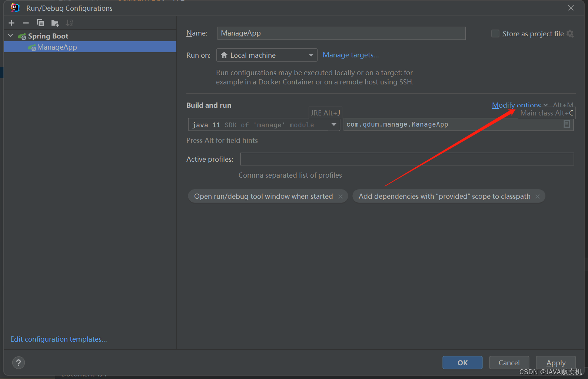Select the Spring Boot group row
588x379 pixels.
[x=90, y=36]
